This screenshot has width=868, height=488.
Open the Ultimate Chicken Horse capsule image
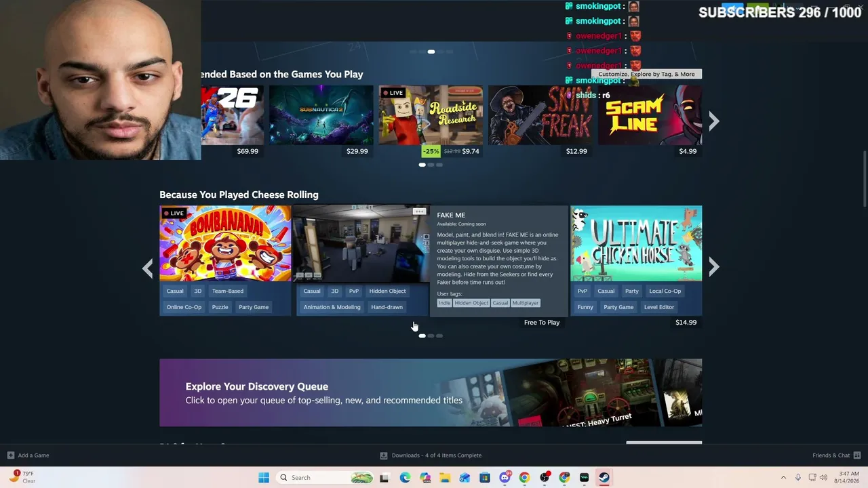(x=636, y=243)
